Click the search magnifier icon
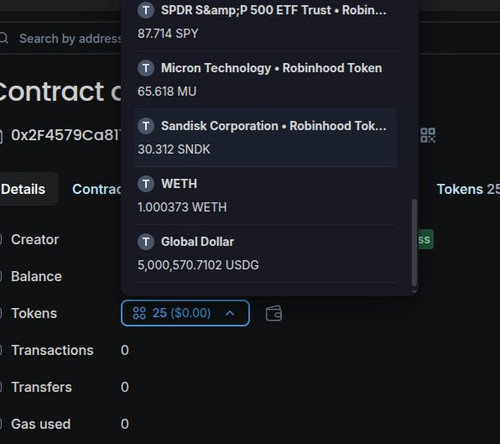This screenshot has height=444, width=500. (x=4, y=38)
